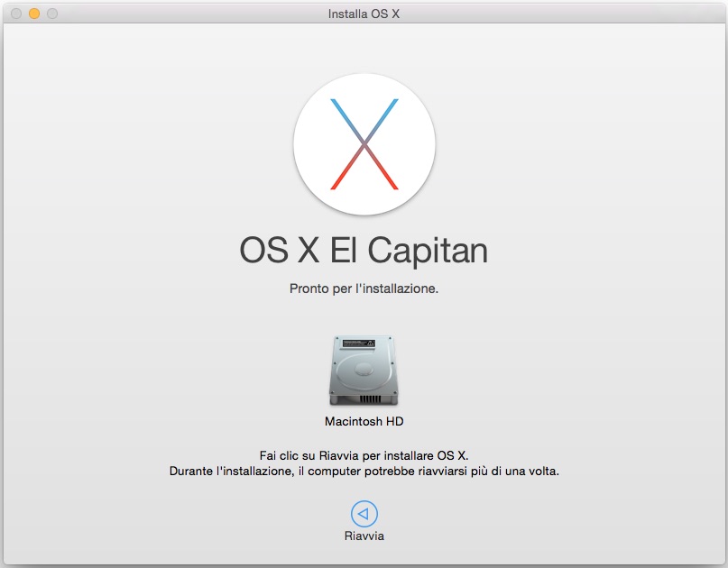The width and height of the screenshot is (728, 568).
Task: Click the line starting "Durante l'installazione"
Action: [364, 471]
